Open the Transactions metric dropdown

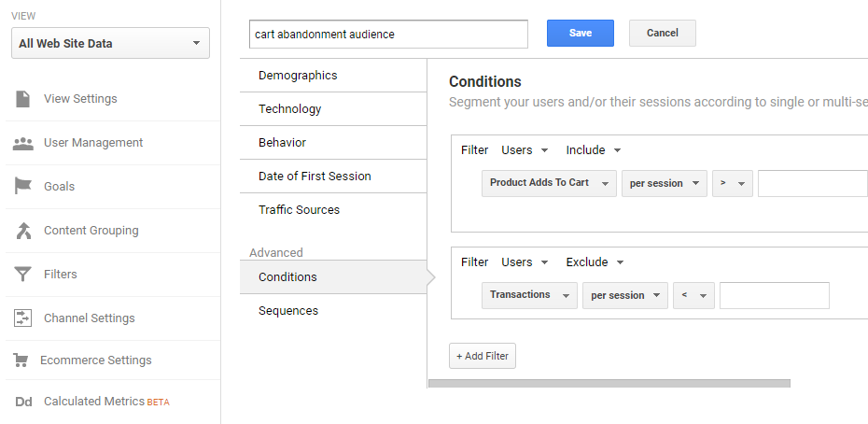click(x=529, y=295)
